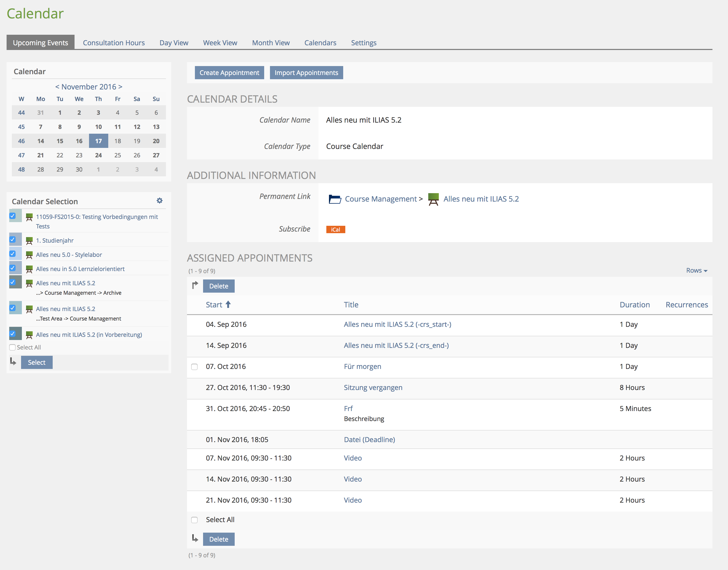This screenshot has height=570, width=728.
Task: Go to next month with the > arrow
Action: (120, 87)
